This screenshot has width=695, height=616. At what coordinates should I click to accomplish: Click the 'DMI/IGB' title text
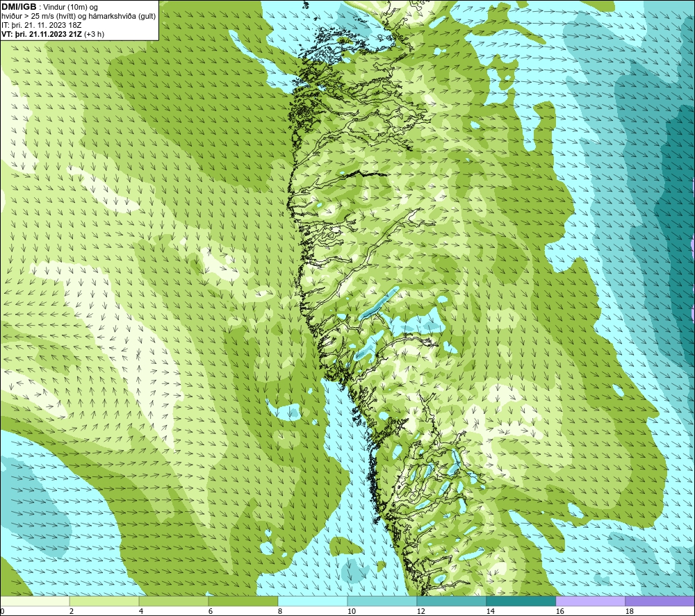point(19,7)
